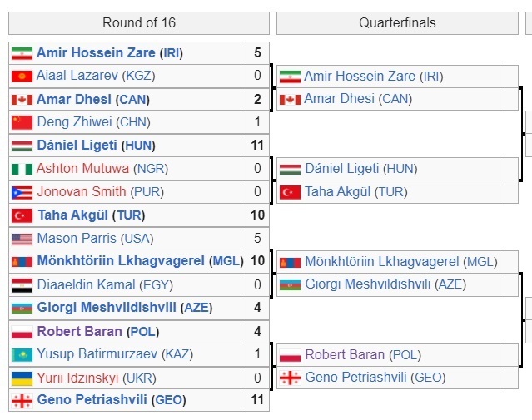The height and width of the screenshot is (420, 532).
Task: Follow the Mönkhtöriin Lkhagvagerel Round of 16 link
Action: [120, 261]
